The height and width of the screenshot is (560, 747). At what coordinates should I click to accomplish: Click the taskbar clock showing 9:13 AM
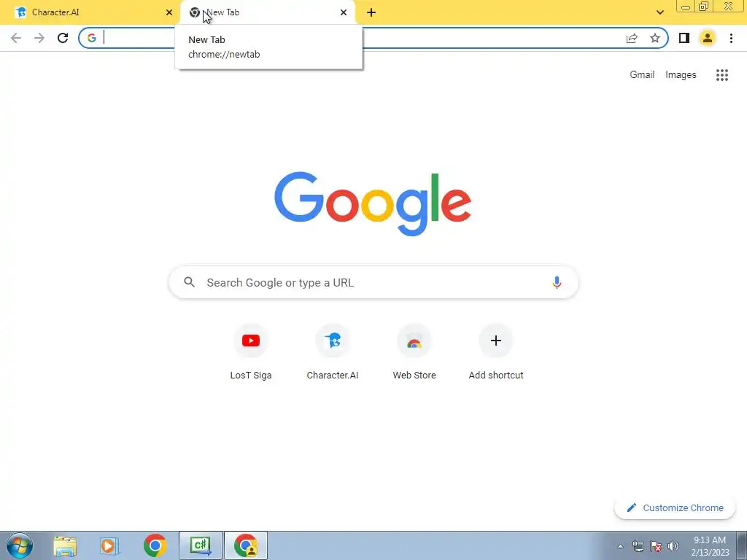click(710, 546)
